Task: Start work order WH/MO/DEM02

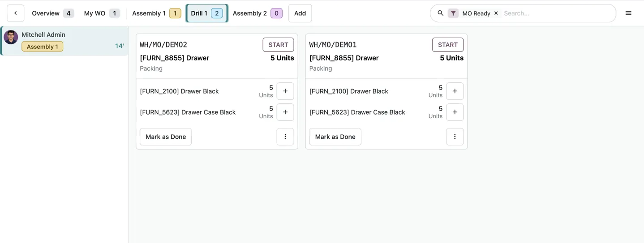Action: pyautogui.click(x=278, y=45)
